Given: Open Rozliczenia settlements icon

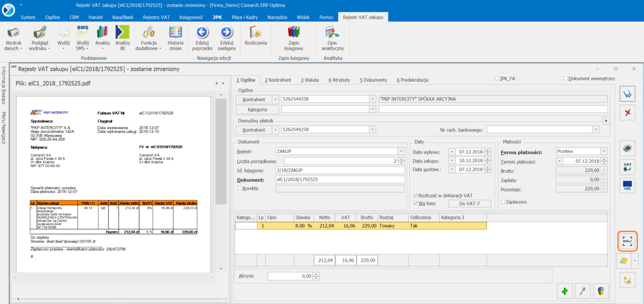Looking at the screenshot, I should point(256,32).
